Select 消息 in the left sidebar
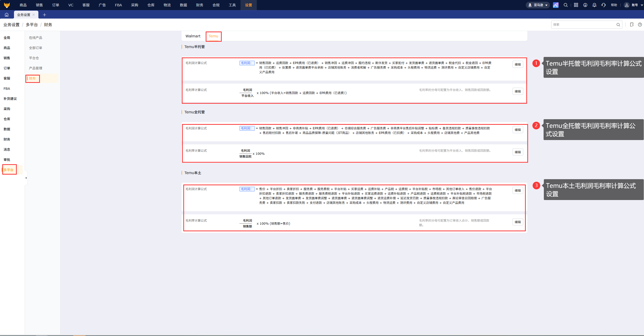This screenshot has height=336, width=644. pos(7,149)
